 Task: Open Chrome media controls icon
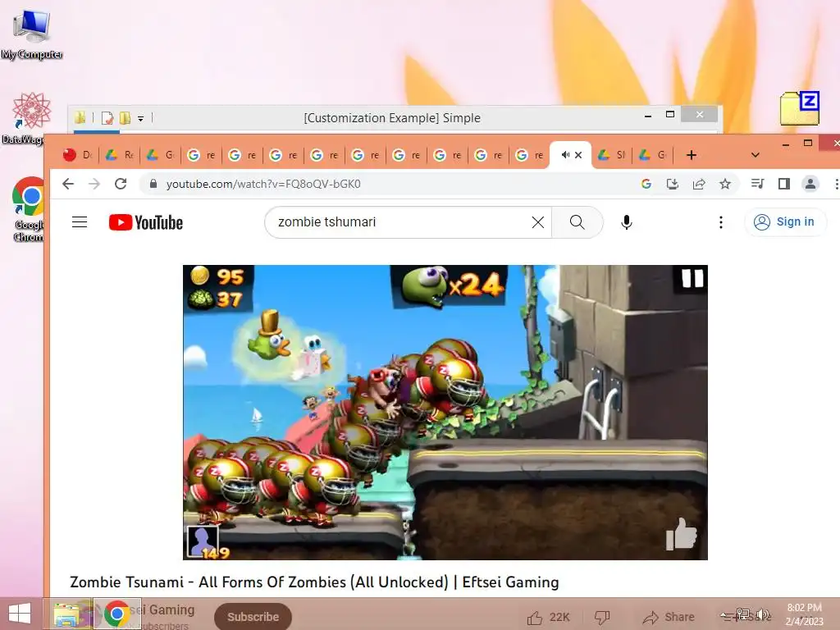[x=757, y=184]
